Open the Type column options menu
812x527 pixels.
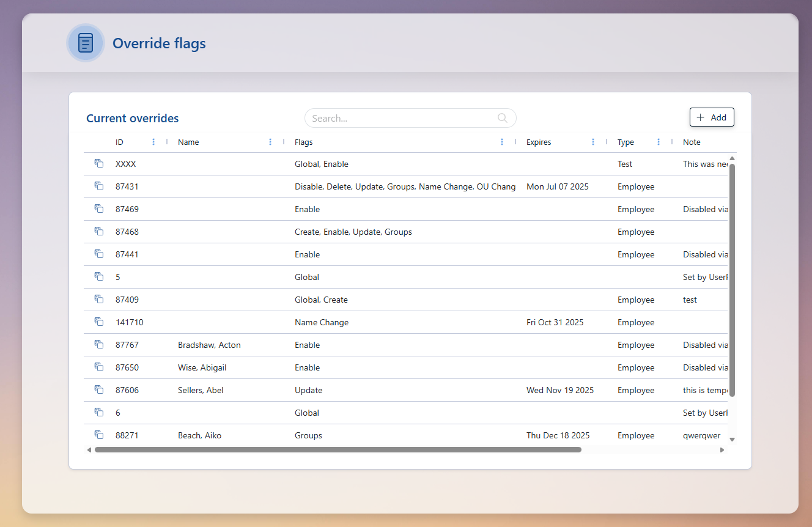(659, 142)
